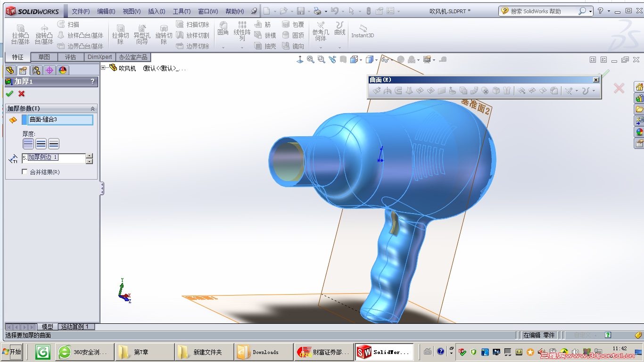Select the 边界切除 boundary cut tool
This screenshot has height=362, width=644.
point(193,46)
